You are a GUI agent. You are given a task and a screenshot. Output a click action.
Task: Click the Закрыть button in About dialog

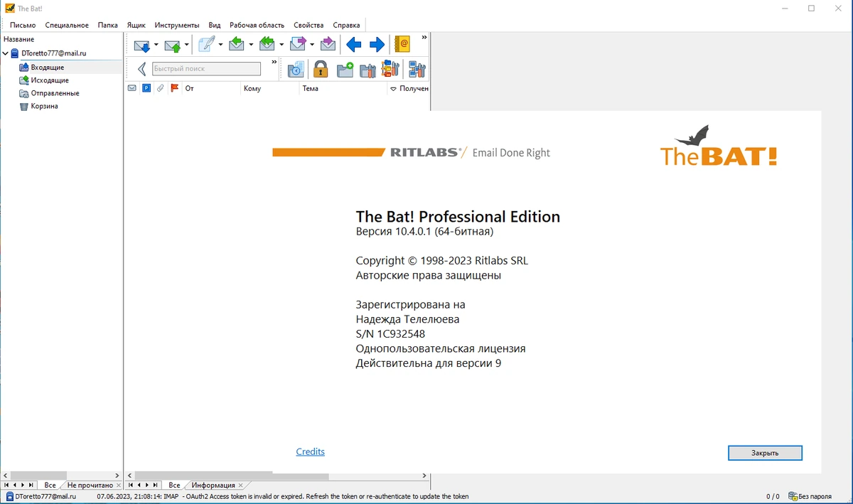point(765,453)
